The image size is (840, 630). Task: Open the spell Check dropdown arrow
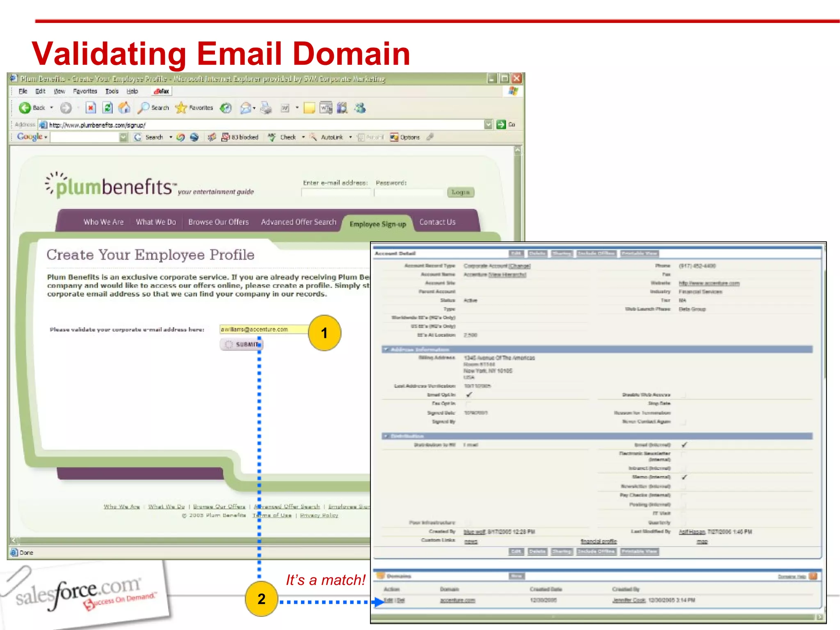point(303,137)
